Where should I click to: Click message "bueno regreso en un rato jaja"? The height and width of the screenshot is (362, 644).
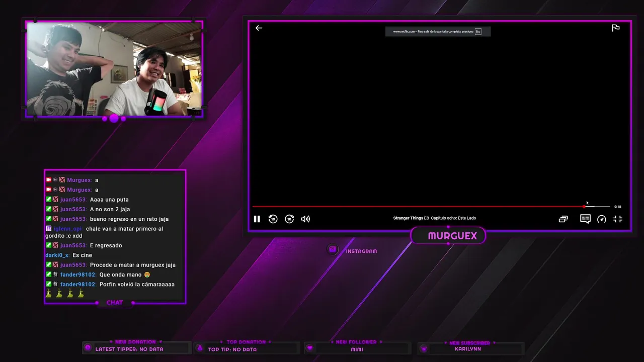pyautogui.click(x=129, y=219)
